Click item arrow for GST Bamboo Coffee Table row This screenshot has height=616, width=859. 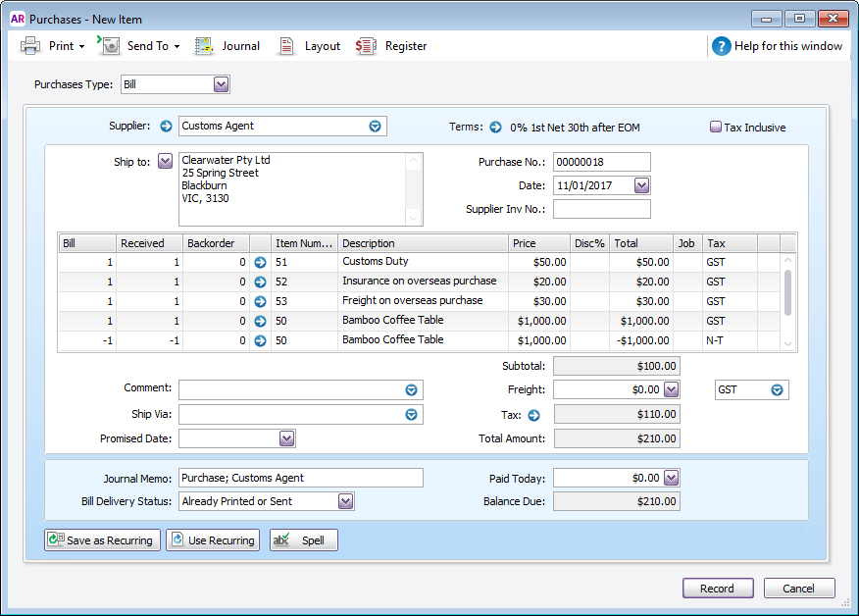260,321
